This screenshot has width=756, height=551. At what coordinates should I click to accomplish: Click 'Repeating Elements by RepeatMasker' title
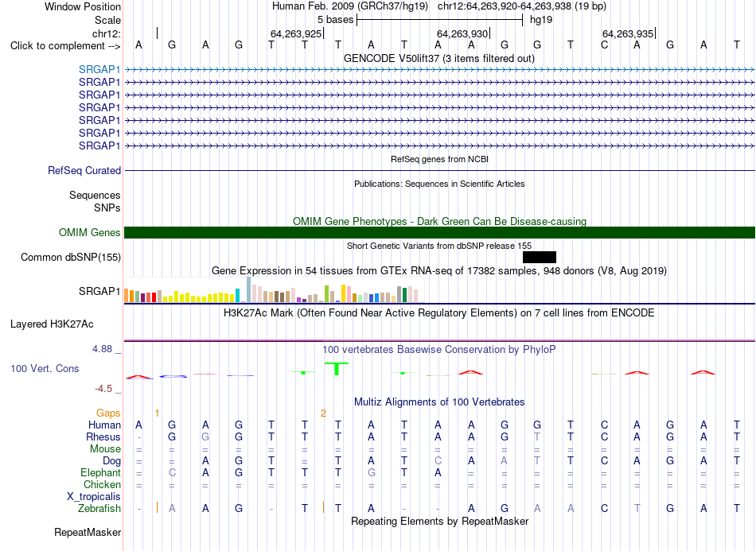pyautogui.click(x=439, y=522)
